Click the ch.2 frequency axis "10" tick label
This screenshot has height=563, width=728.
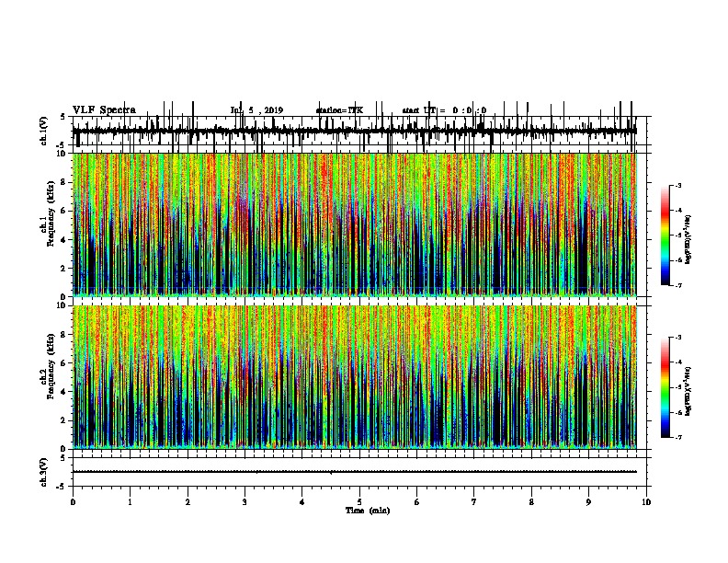[x=62, y=305]
